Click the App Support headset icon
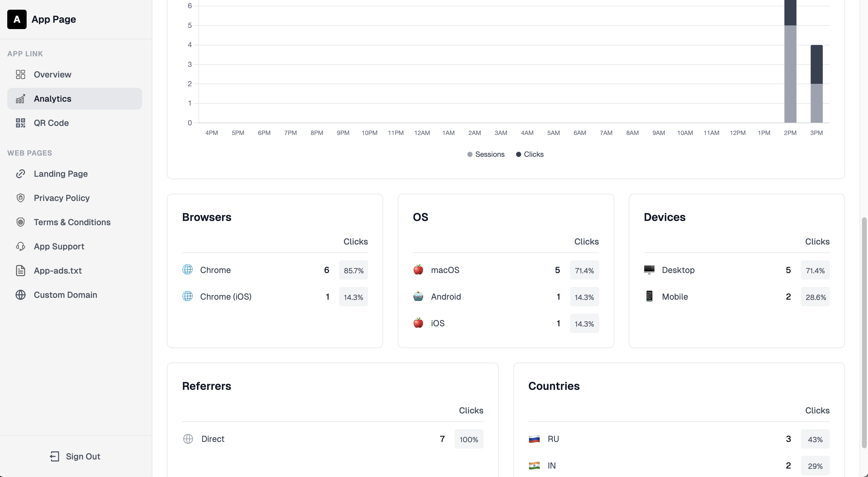Screen dimensions: 868x477 [21, 246]
